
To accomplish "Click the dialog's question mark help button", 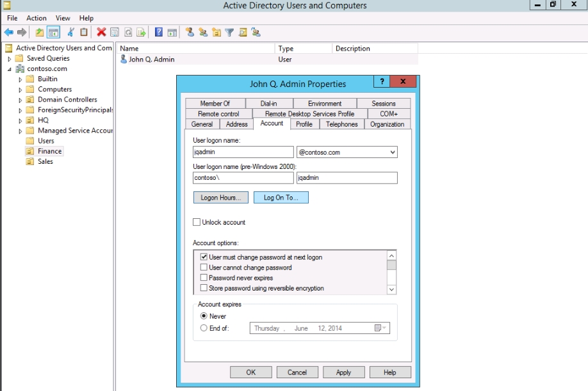I will 382,82.
